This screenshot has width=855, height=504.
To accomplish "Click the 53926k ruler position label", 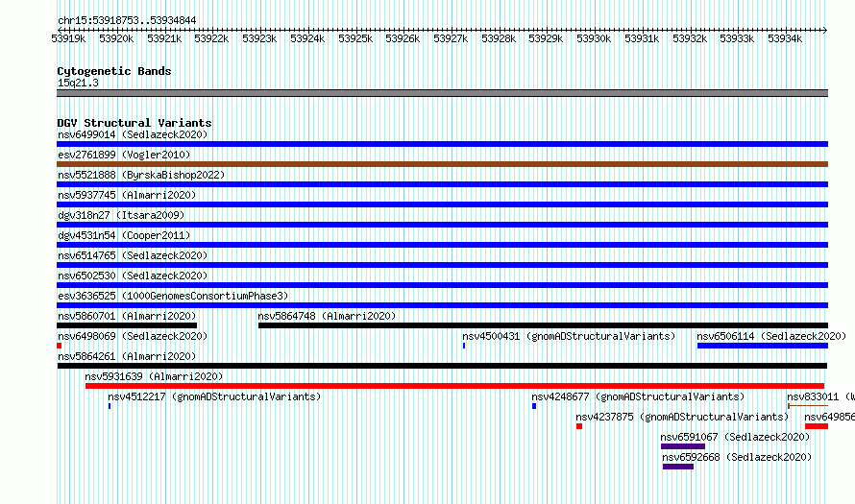I will tap(403, 38).
